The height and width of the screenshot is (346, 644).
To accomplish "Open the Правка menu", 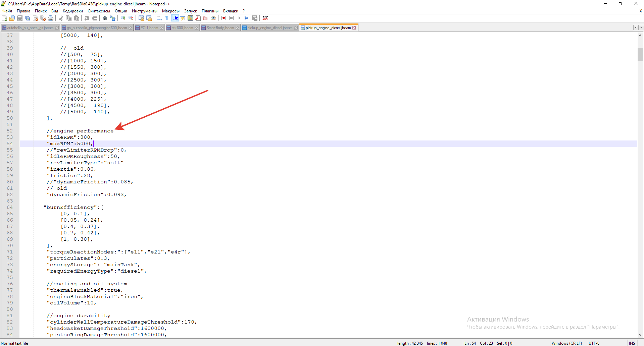I will click(x=23, y=11).
